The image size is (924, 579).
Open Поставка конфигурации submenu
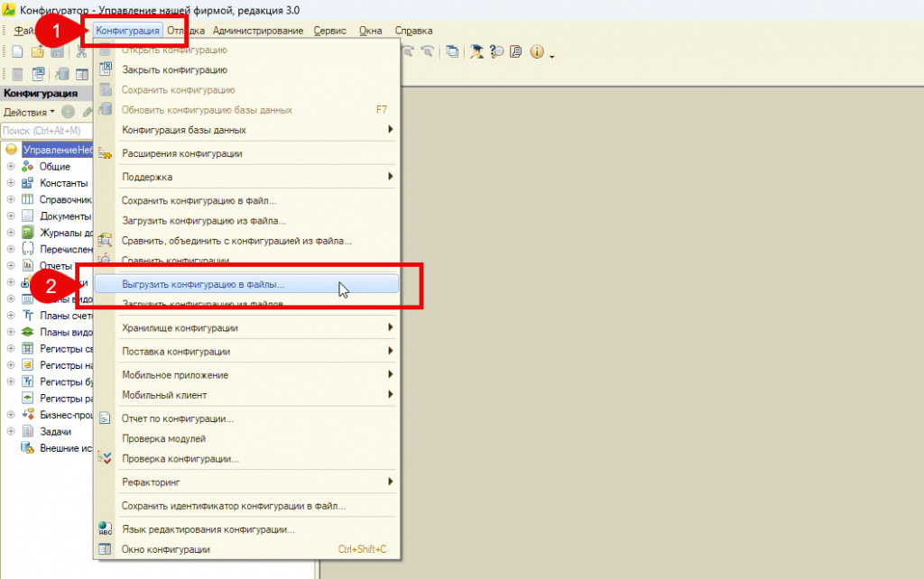246,351
